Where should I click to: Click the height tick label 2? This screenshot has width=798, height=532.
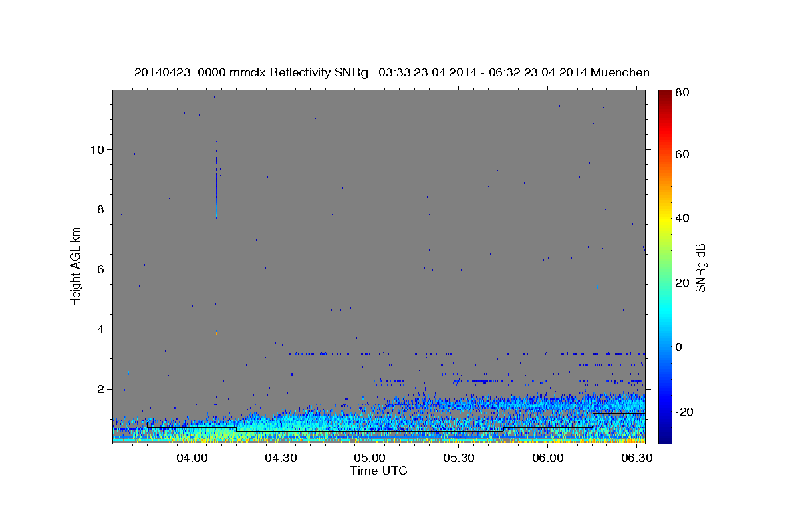coord(102,388)
